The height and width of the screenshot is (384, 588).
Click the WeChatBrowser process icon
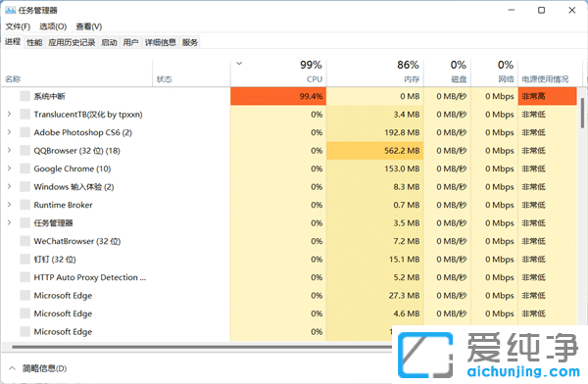[x=25, y=241]
